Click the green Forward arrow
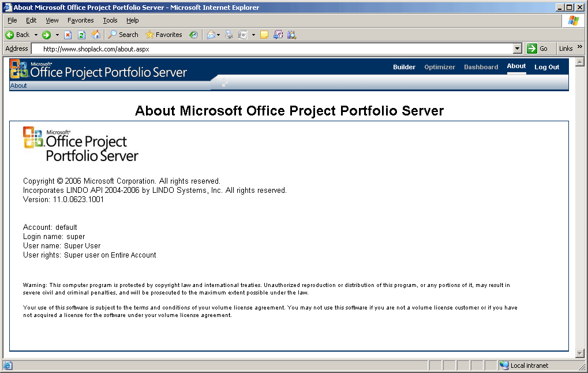 coord(47,35)
